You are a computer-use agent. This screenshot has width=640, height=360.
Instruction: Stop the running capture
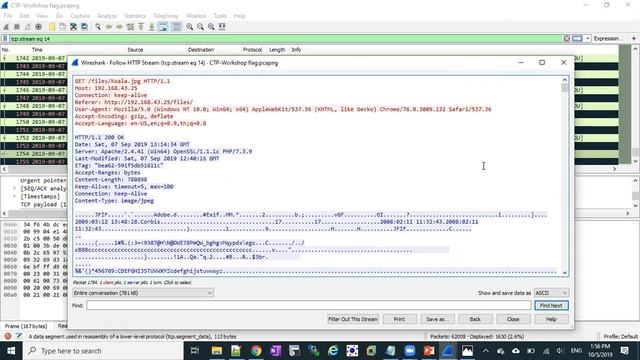pyautogui.click(x=17, y=27)
